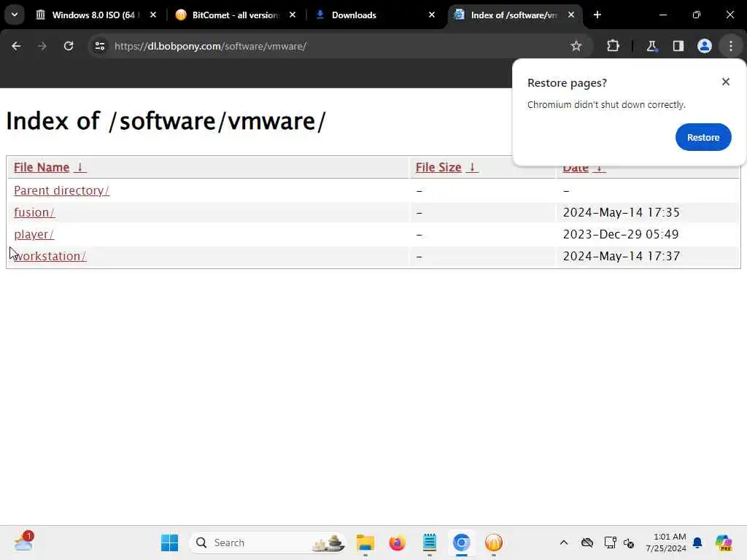Open the Extensions puzzle icon

(613, 46)
